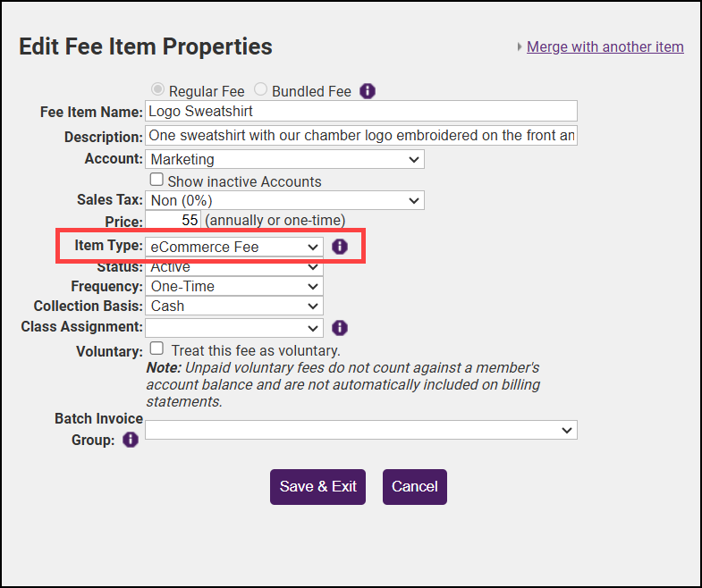Viewport: 702px width, 588px height.
Task: Open the Collection Basis Cash dropdown
Action: pos(234,307)
